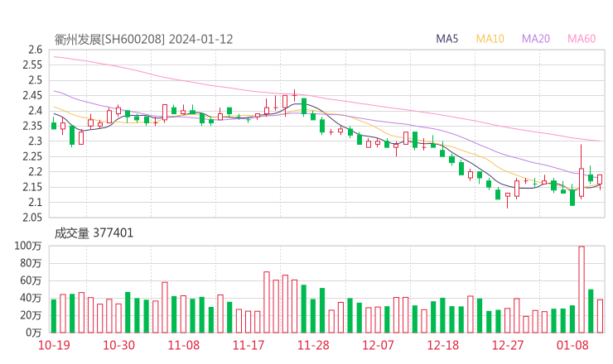Select the 2.25 price axis label
Viewport: 613px width, 364px height.
tap(32, 156)
